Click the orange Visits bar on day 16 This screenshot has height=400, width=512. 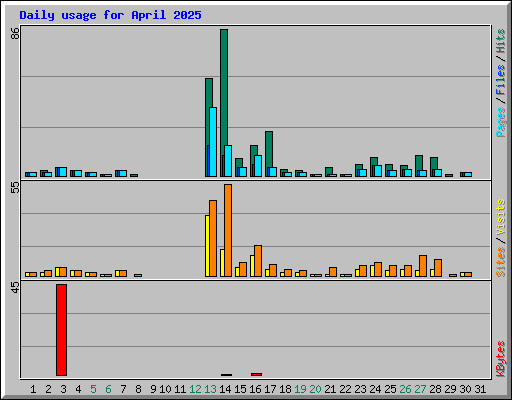(x=258, y=261)
